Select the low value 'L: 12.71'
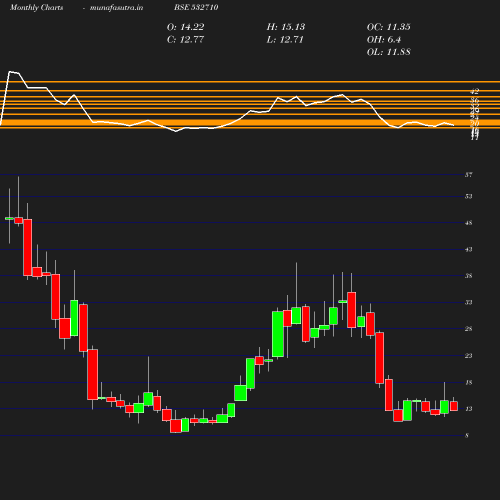This screenshot has width=500, height=500. tap(285, 40)
